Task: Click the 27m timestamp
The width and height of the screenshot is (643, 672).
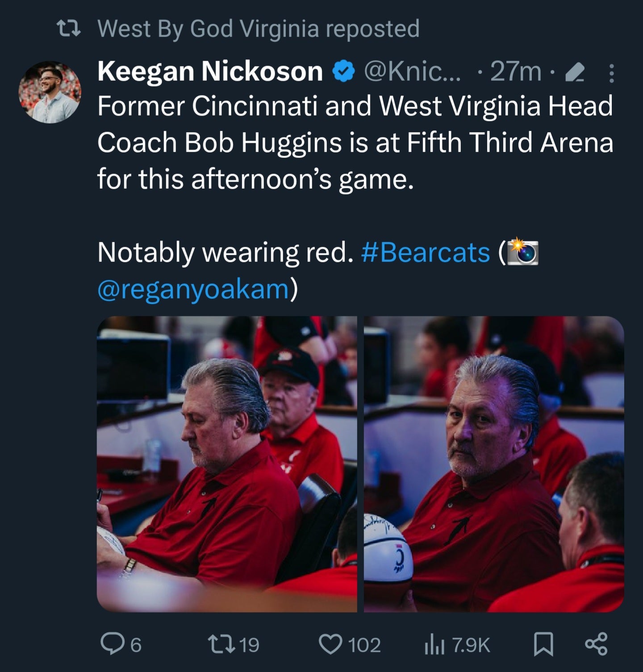Action: click(x=516, y=72)
